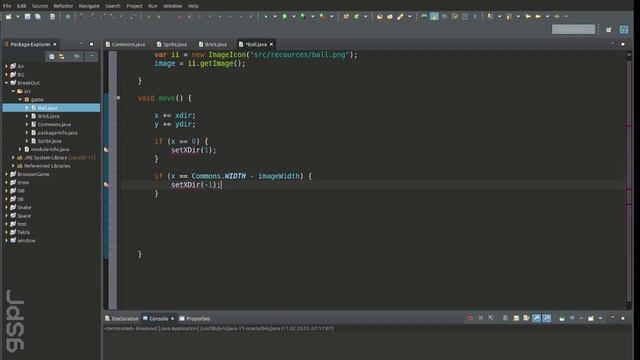
Task: Select the Java perspective icon
Action: pos(624,29)
